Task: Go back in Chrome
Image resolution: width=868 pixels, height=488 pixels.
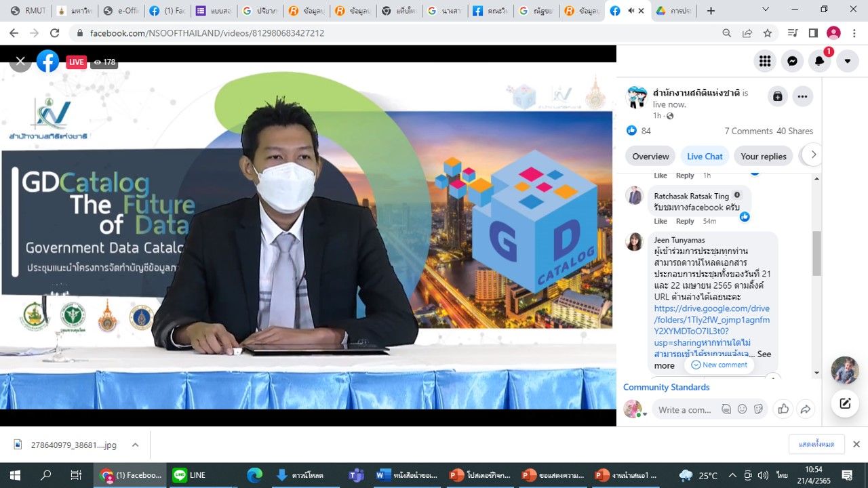Action: pyautogui.click(x=15, y=33)
